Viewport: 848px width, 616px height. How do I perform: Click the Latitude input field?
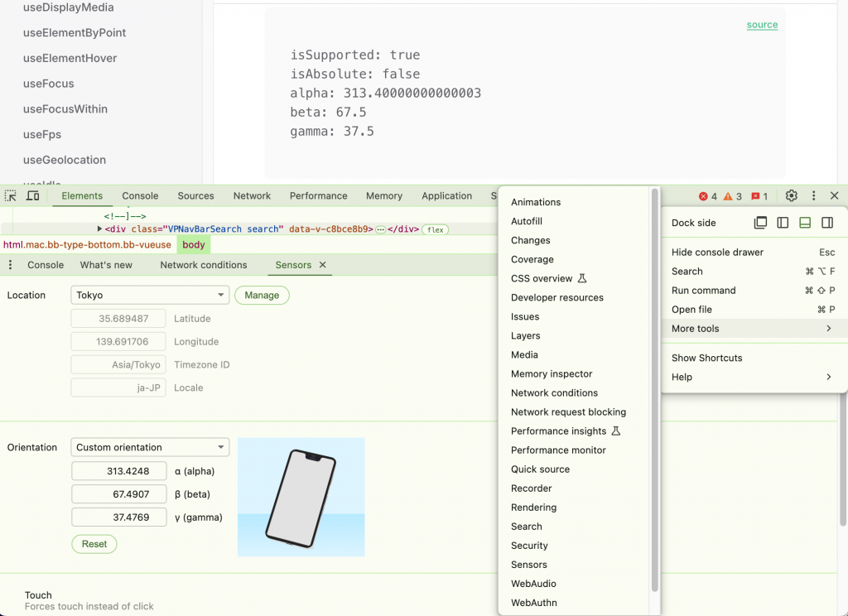tap(118, 318)
